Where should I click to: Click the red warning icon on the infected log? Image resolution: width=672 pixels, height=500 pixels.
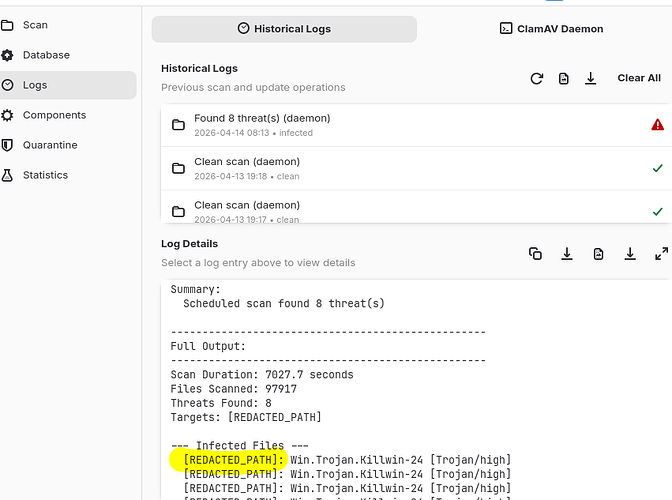(x=657, y=125)
